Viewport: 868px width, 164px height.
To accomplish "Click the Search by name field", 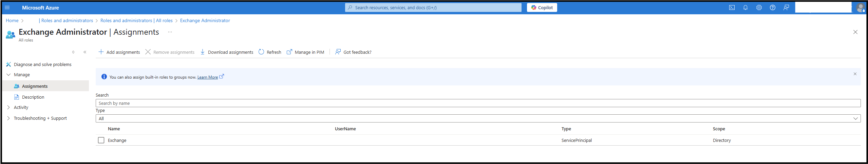I will (478, 103).
